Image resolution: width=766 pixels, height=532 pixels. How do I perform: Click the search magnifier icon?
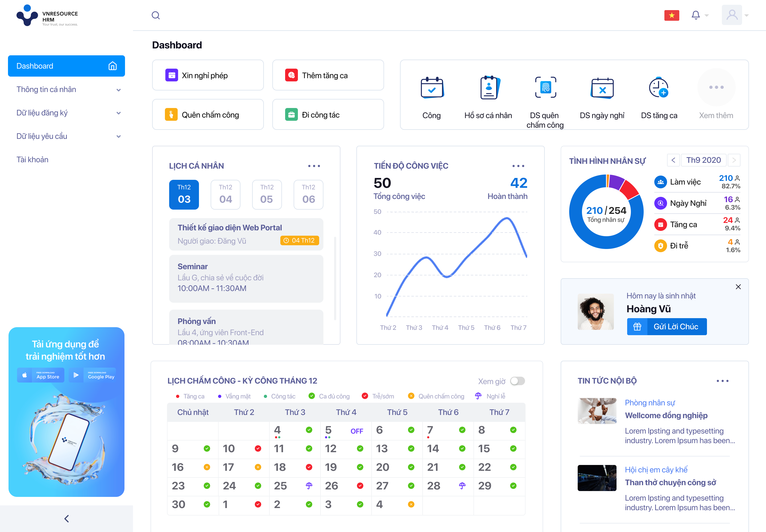click(156, 15)
